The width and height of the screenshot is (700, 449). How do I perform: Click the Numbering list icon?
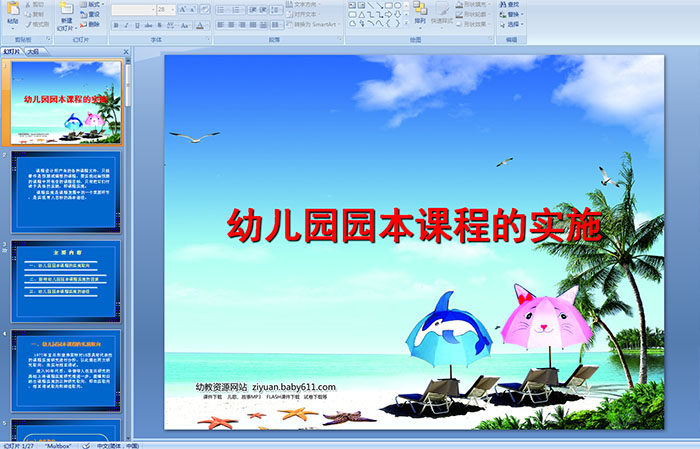[x=236, y=10]
